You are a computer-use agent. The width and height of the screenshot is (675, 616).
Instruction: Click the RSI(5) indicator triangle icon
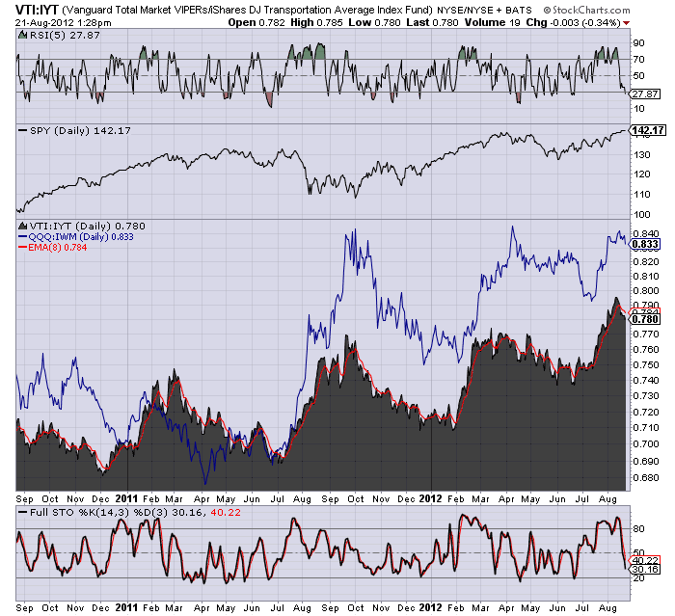pos(23,35)
